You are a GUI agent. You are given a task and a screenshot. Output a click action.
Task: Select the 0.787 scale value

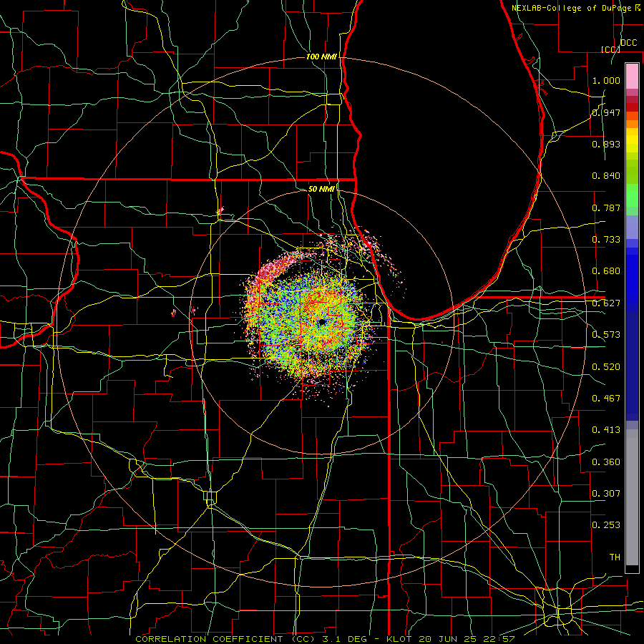pyautogui.click(x=606, y=208)
